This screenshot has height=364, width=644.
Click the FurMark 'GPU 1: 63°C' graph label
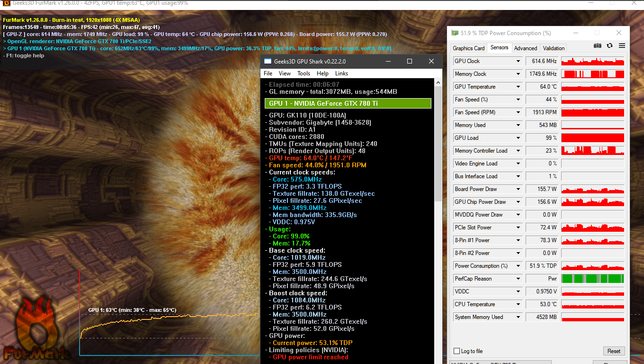[132, 310]
